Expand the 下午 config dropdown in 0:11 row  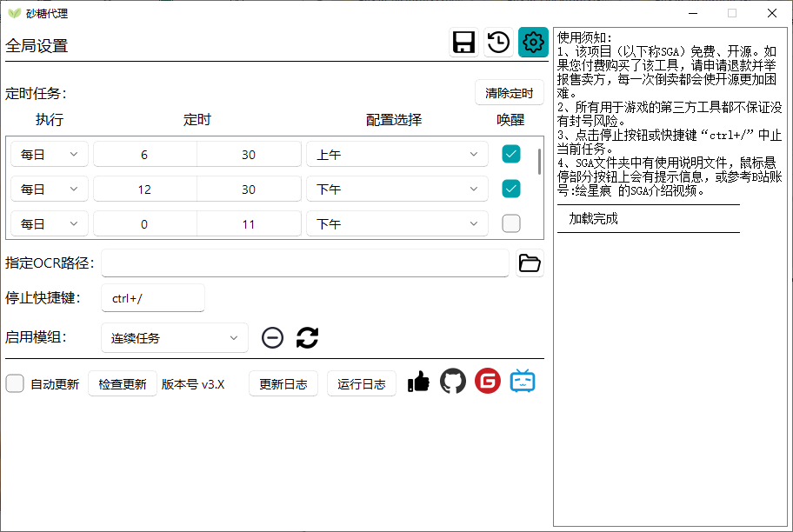(397, 223)
